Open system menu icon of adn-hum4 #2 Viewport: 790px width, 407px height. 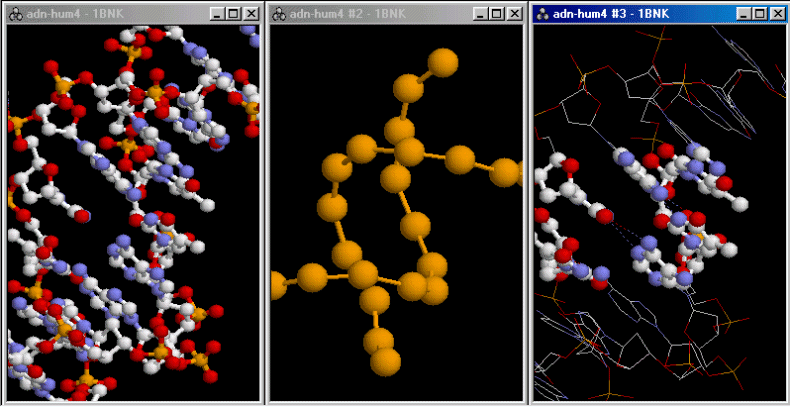280,13
